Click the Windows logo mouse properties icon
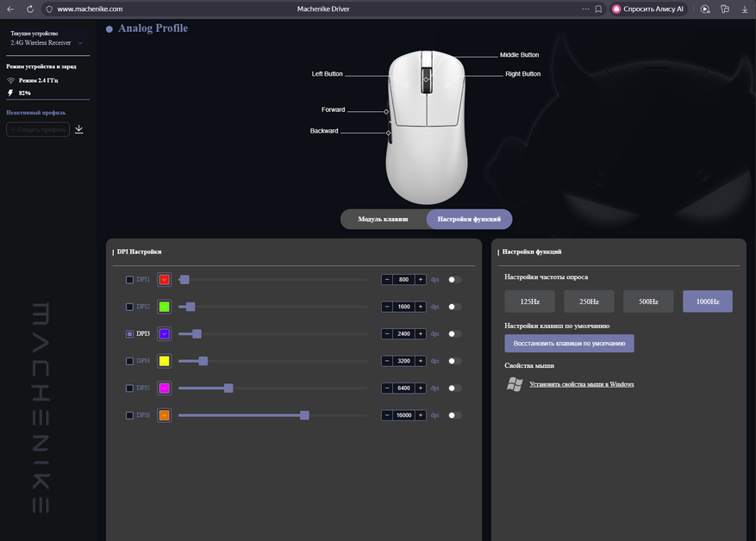The image size is (756, 541). [515, 384]
